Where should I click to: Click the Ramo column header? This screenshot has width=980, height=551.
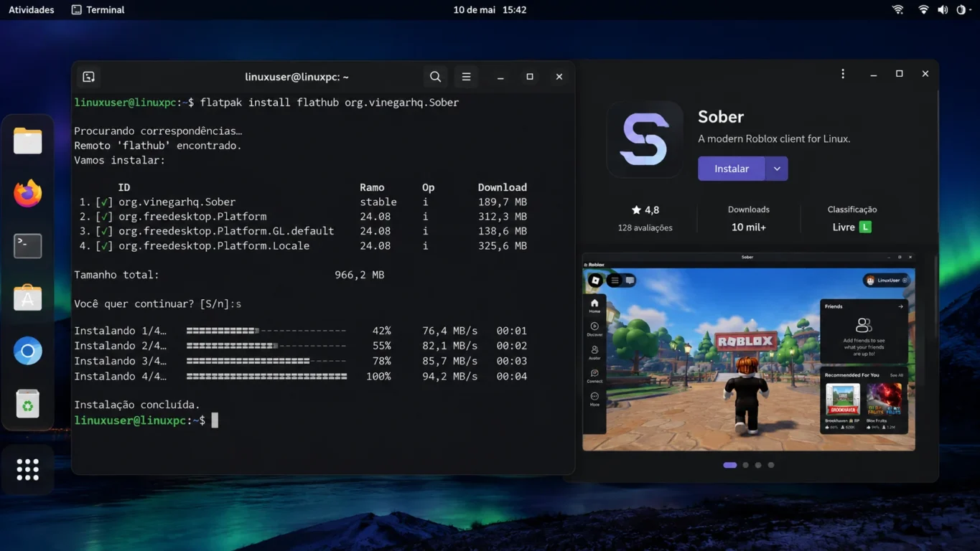point(372,187)
